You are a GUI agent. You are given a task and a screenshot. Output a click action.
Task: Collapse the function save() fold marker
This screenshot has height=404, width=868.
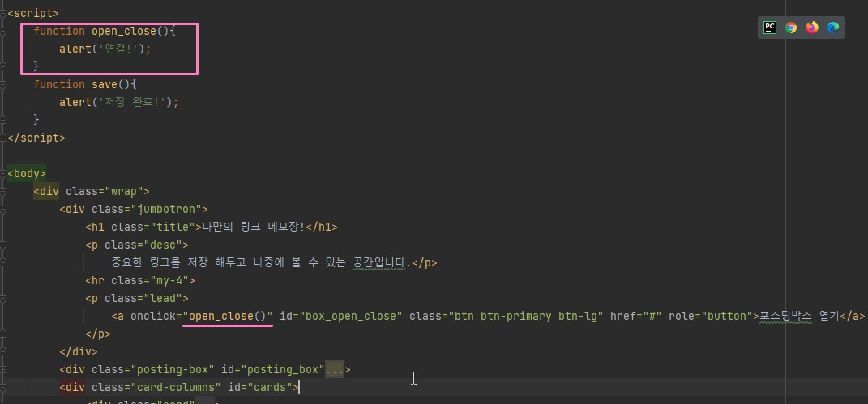(2, 84)
